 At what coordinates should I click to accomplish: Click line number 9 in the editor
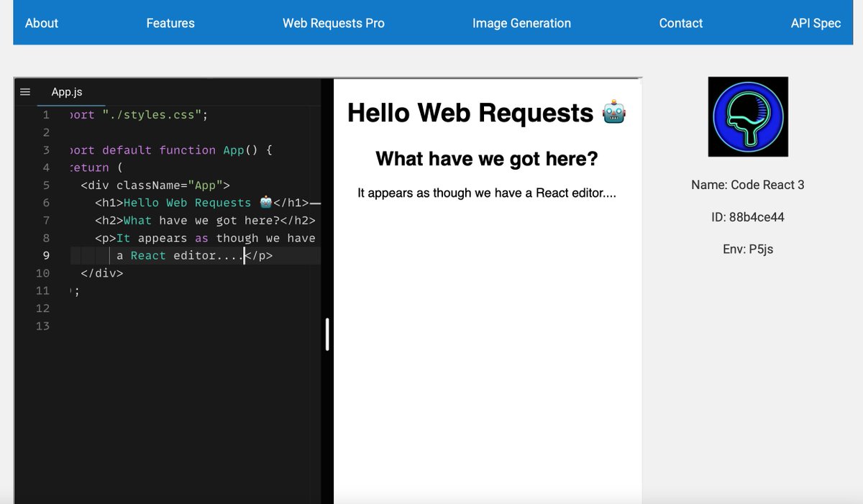point(46,255)
